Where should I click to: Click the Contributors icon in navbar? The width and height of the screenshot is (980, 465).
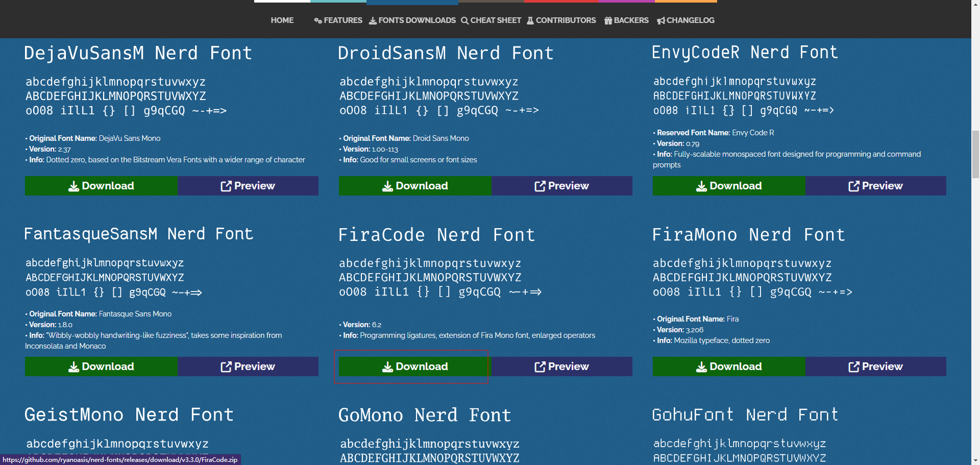tap(530, 21)
